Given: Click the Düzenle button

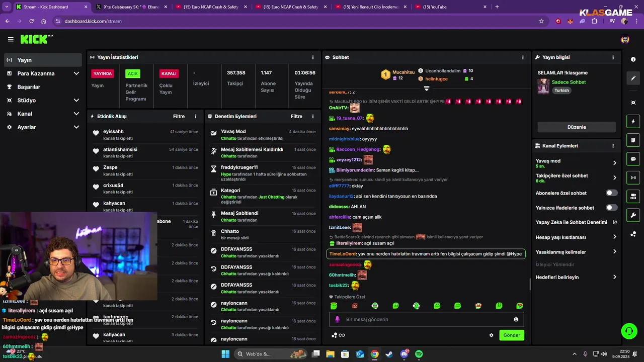Looking at the screenshot, I should coord(576,127).
